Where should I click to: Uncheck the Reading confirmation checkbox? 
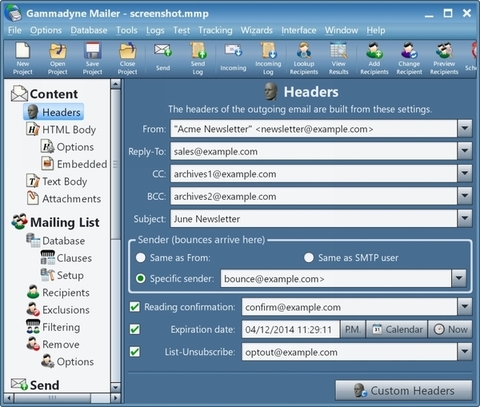(x=135, y=307)
